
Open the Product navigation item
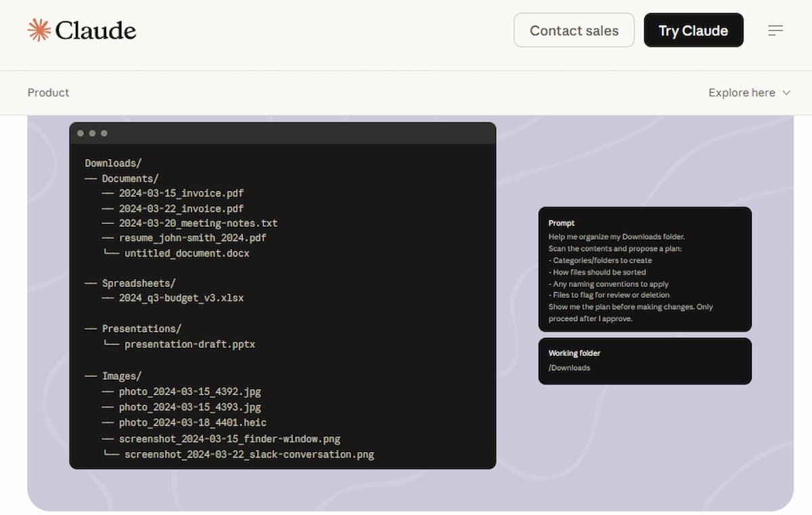(x=48, y=93)
